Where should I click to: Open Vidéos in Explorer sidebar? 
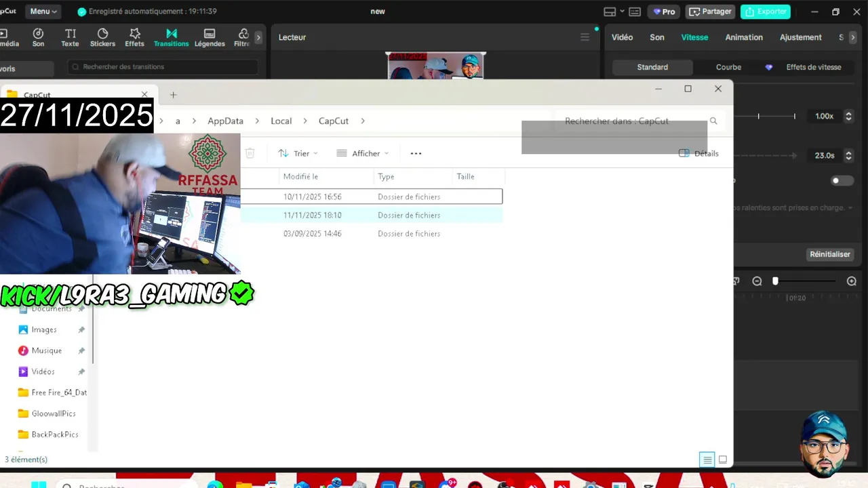43,371
